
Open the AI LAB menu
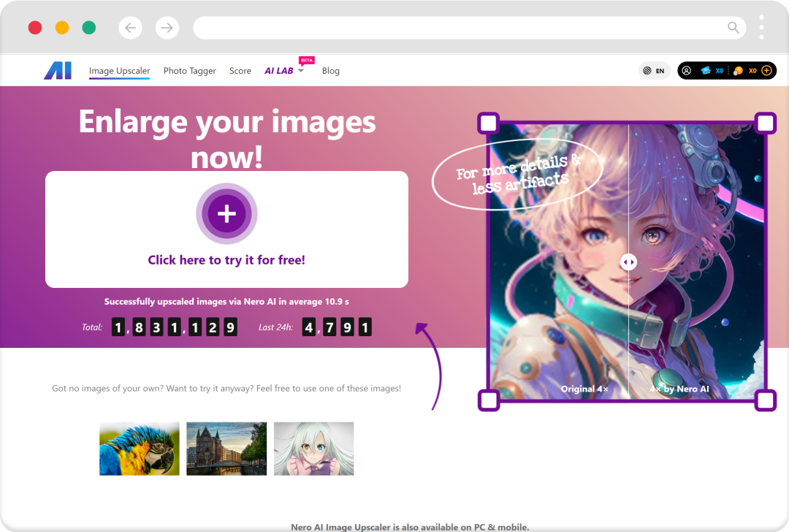tap(279, 71)
